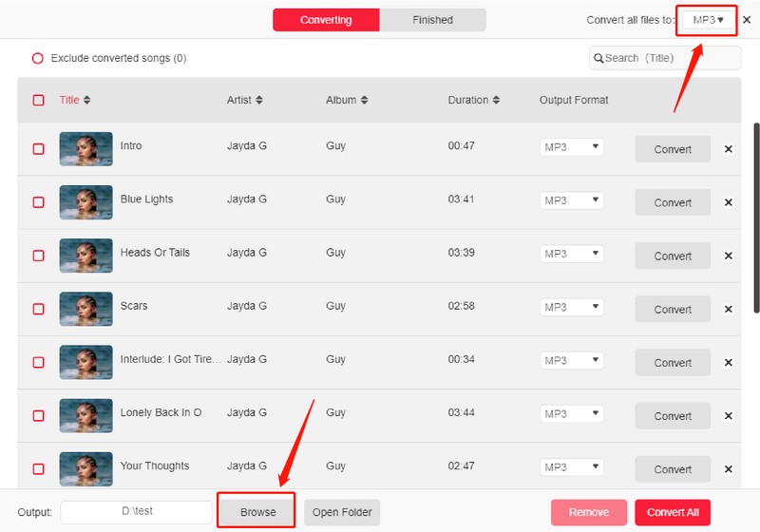Click the output path field D:\test
The width and height of the screenshot is (760, 532).
tap(136, 512)
